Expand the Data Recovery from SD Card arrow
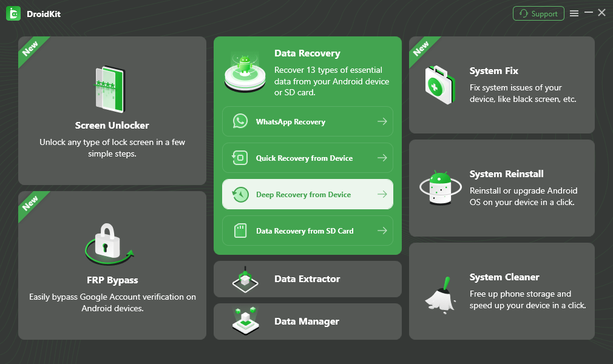The height and width of the screenshot is (364, 613). 383,231
